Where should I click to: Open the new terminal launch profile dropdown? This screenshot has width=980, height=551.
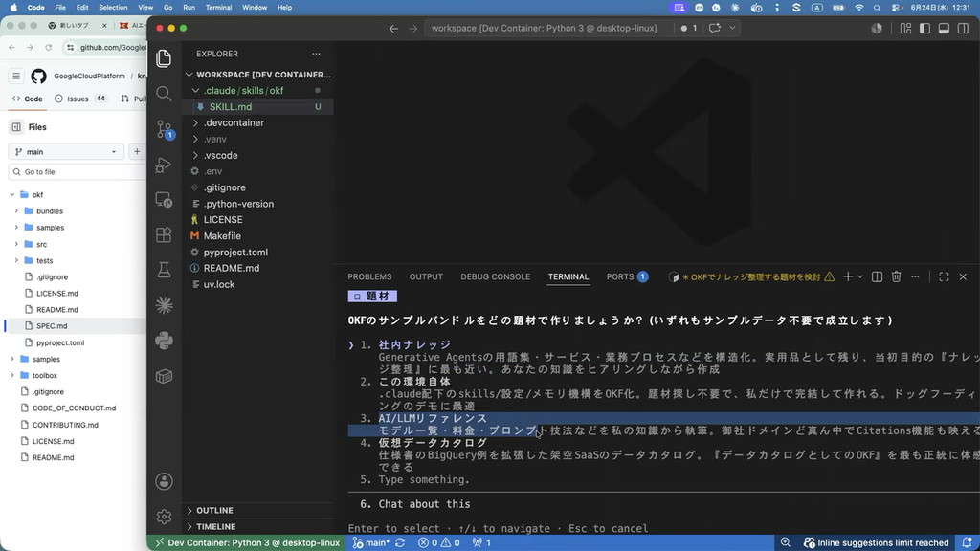pyautogui.click(x=860, y=276)
